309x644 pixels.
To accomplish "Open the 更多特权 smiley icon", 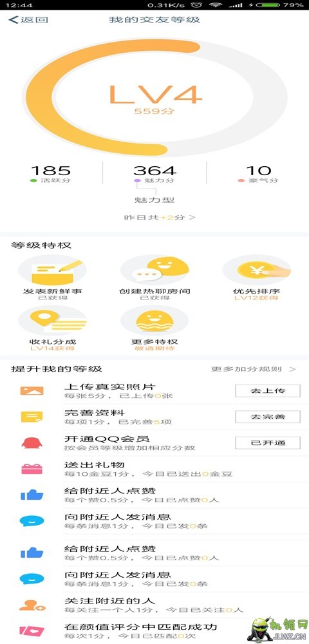I will 154,321.
